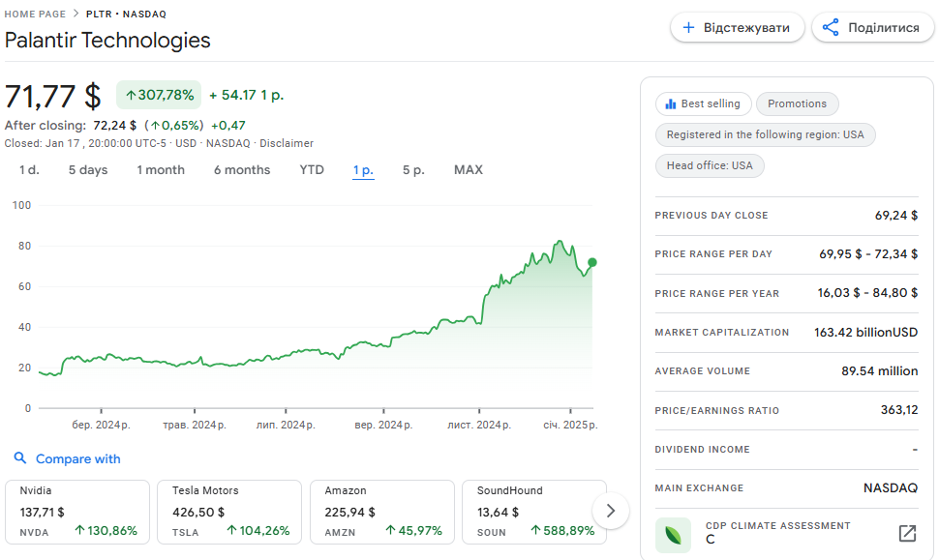
Task: Switch chart to 1 month range
Action: [161, 170]
